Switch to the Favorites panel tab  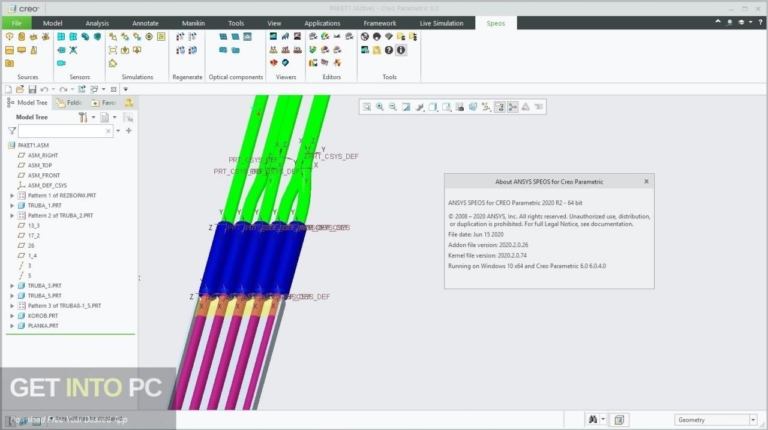pyautogui.click(x=104, y=102)
